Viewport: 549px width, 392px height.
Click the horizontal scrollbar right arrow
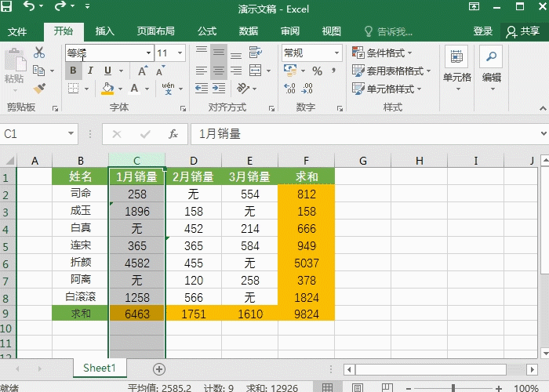[x=533, y=369]
